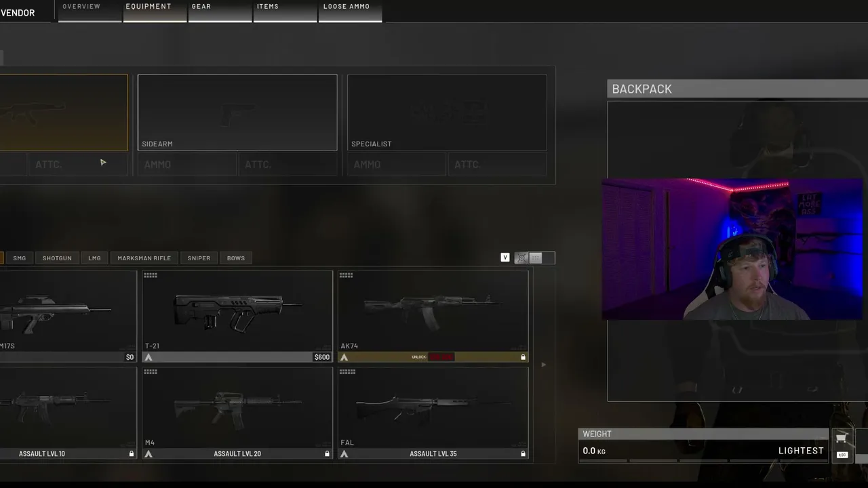This screenshot has height=488, width=868.
Task: Click the V key hint icon
Action: (x=505, y=258)
